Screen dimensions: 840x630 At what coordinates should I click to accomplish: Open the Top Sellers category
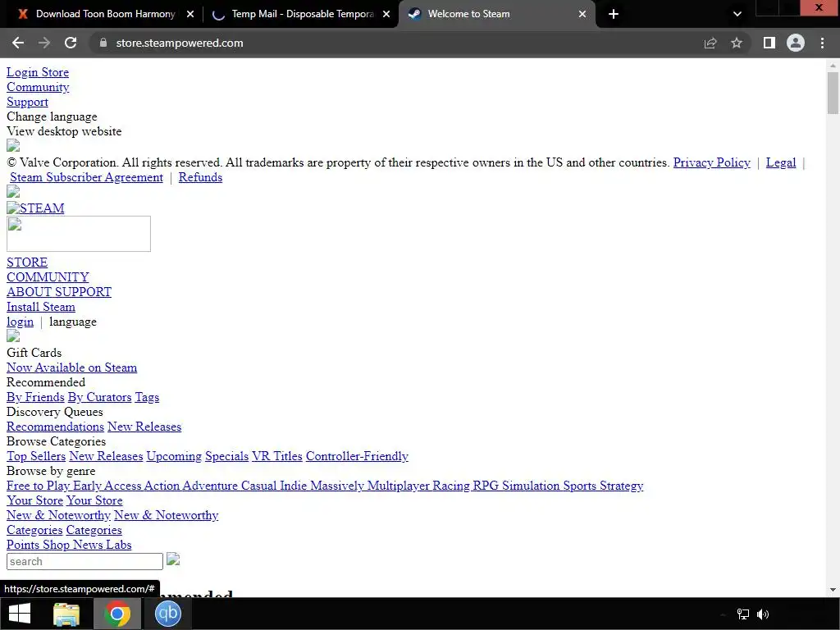(36, 456)
